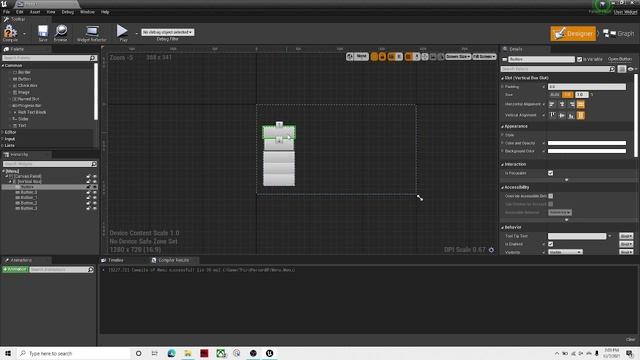Align horizontally right icon
Image resolution: width=640 pixels, height=360 pixels.
571,104
